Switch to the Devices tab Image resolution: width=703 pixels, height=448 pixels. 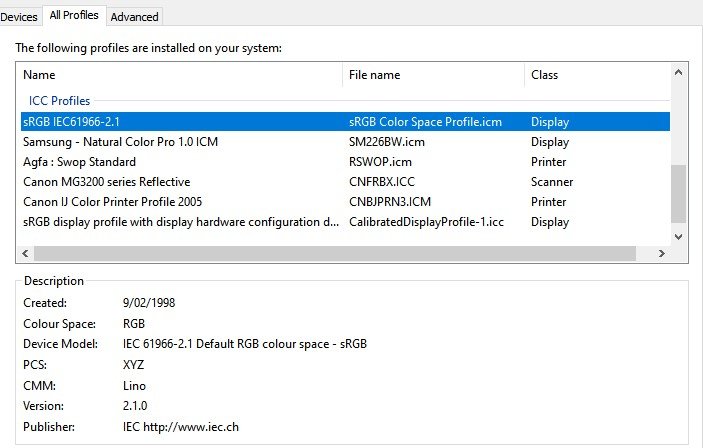pos(19,17)
